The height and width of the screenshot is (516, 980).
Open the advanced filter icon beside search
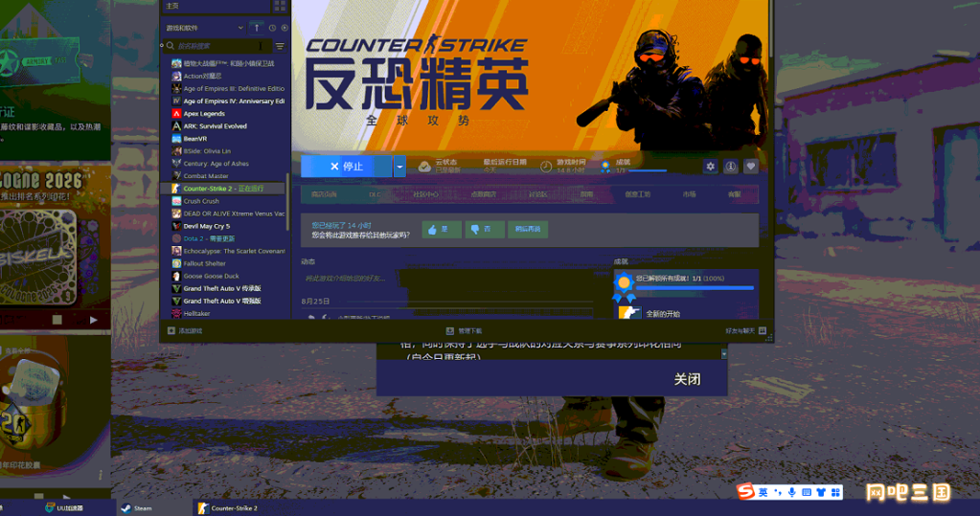click(x=280, y=46)
